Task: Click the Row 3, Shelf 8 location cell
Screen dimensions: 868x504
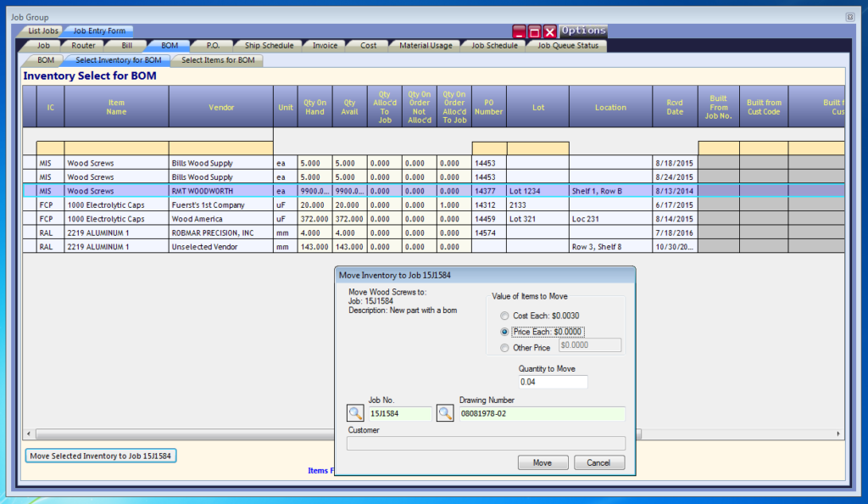Action: 610,246
